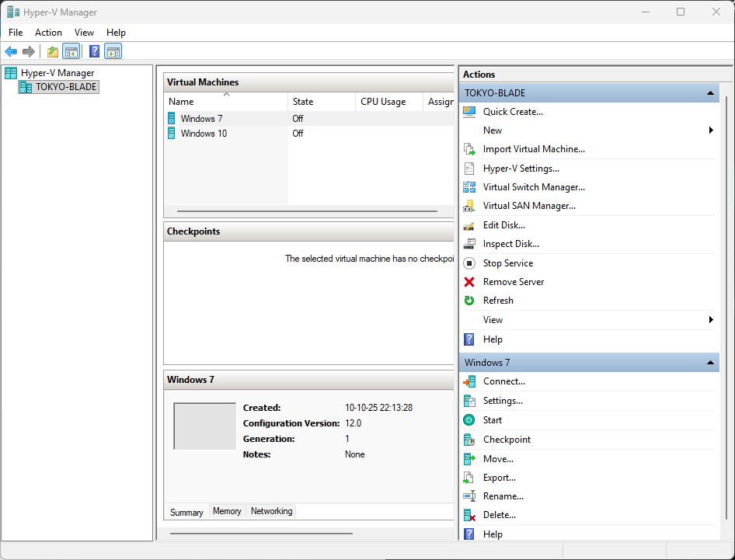Click the Up One Level folder icon
Screen dimensions: 735x560
pos(53,51)
